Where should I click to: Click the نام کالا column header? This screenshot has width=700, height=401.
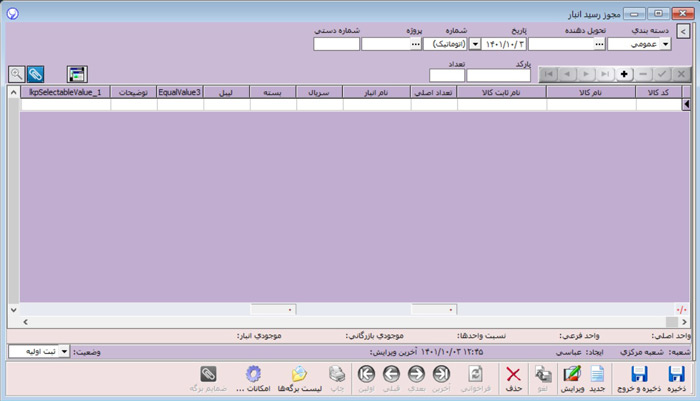click(x=590, y=92)
